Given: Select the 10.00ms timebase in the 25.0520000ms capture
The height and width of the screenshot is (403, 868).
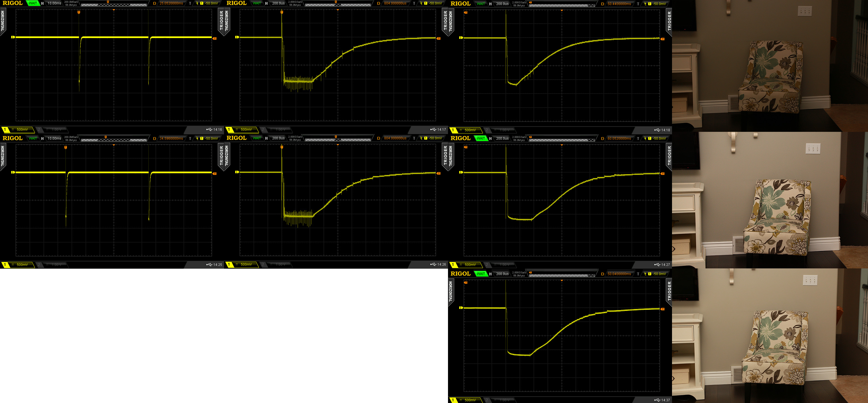Looking at the screenshot, I should tap(54, 3).
